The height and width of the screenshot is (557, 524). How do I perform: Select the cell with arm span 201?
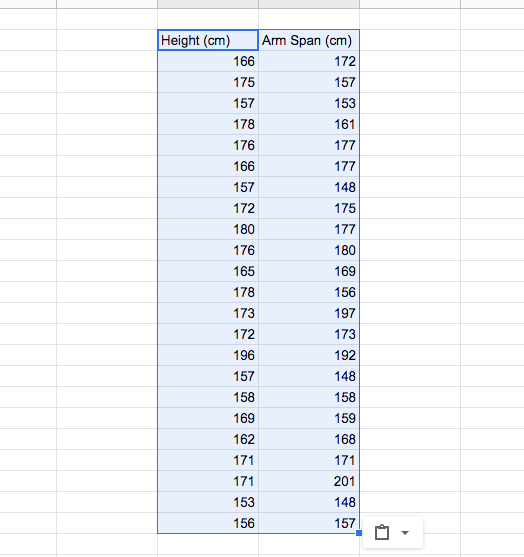click(309, 481)
